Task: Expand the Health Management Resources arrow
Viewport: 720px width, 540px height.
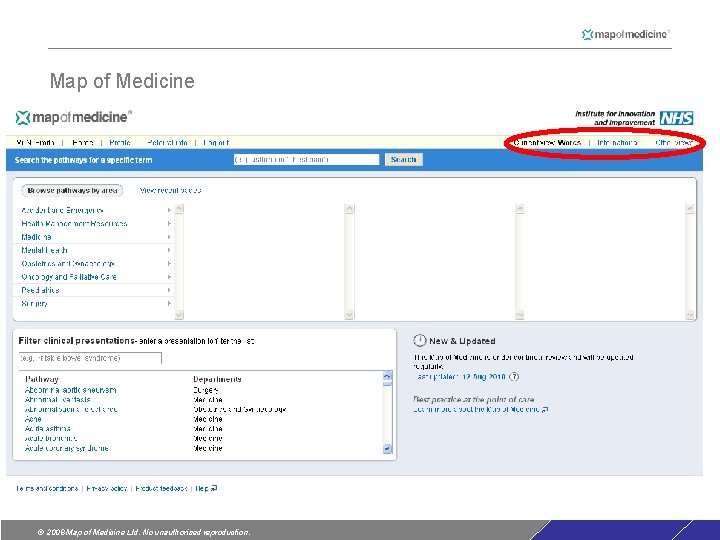Action: tap(169, 224)
